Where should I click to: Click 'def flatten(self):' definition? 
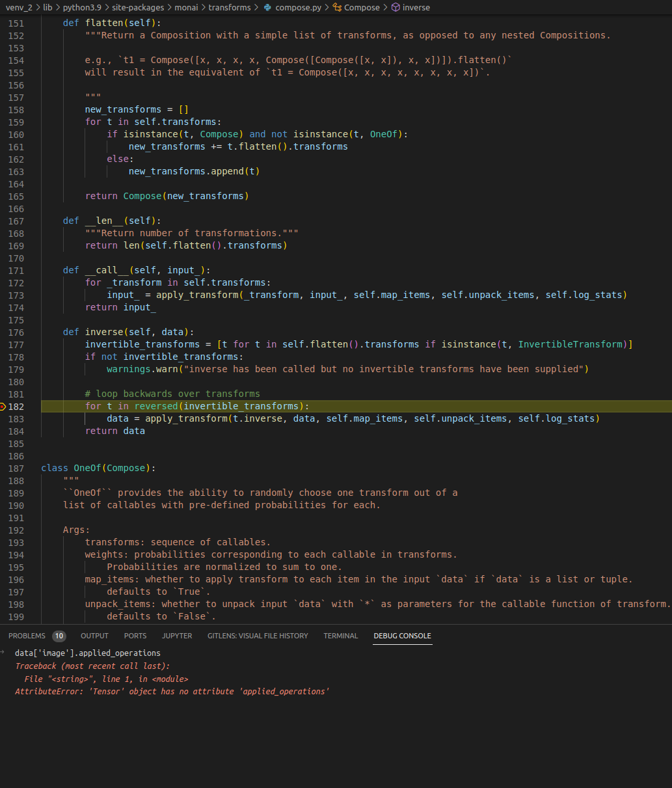pyautogui.click(x=112, y=23)
